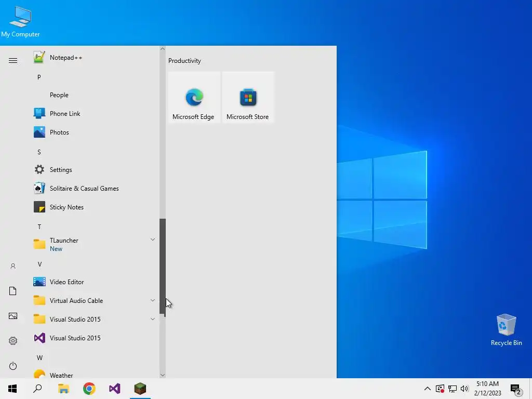Open the clock showing 5:10 AM
The height and width of the screenshot is (399, 532).
[487, 389]
